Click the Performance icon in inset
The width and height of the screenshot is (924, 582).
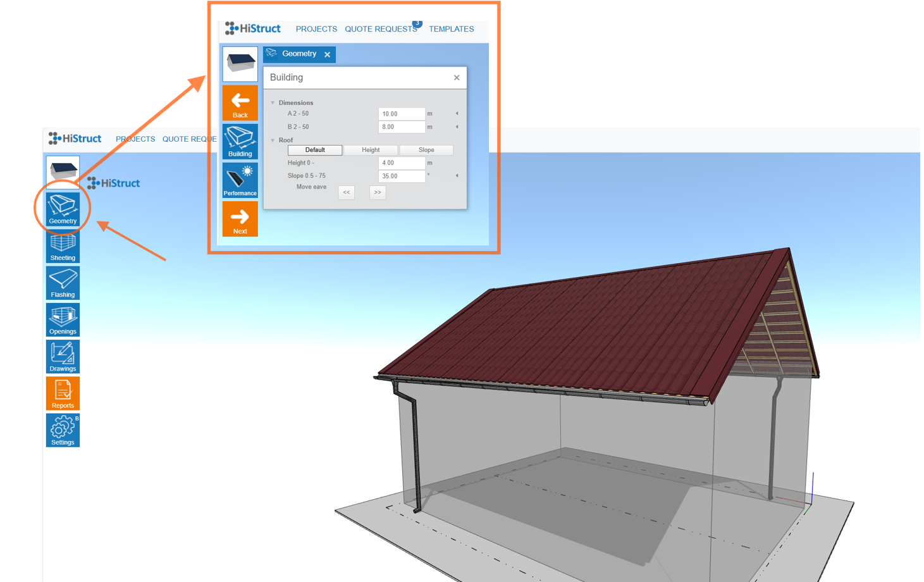240,181
